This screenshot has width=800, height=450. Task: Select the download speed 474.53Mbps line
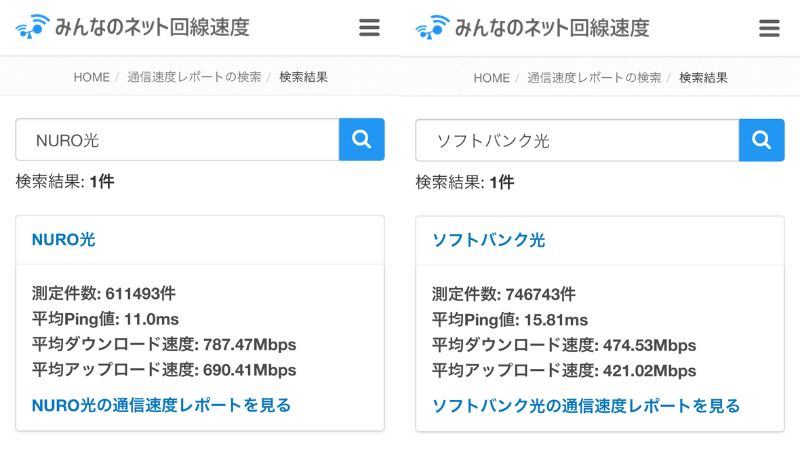pos(564,345)
